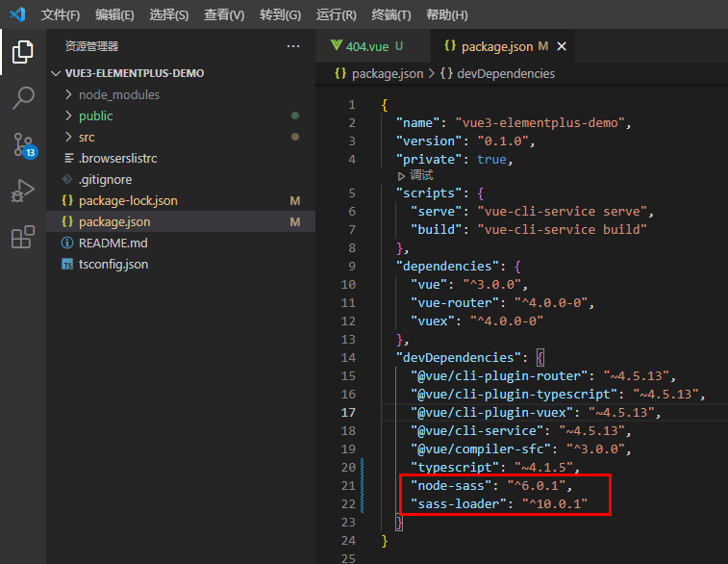Click the M status beside package-lock.json

pyautogui.click(x=295, y=201)
